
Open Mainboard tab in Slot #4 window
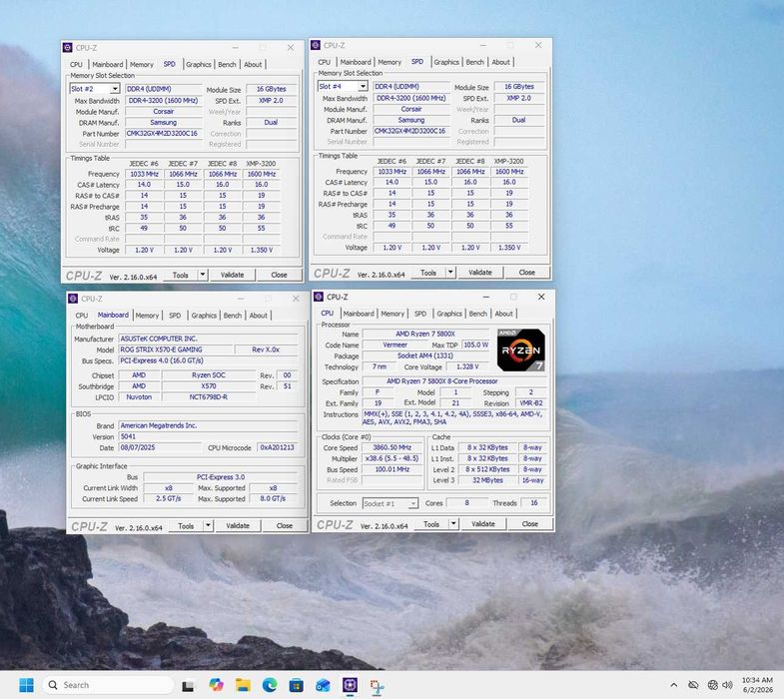coord(356,62)
